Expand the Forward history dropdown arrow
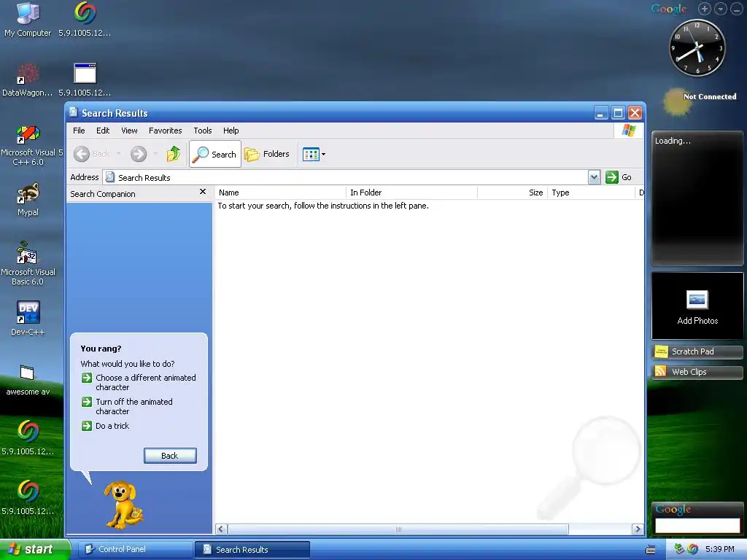This screenshot has width=747, height=560. pyautogui.click(x=155, y=154)
